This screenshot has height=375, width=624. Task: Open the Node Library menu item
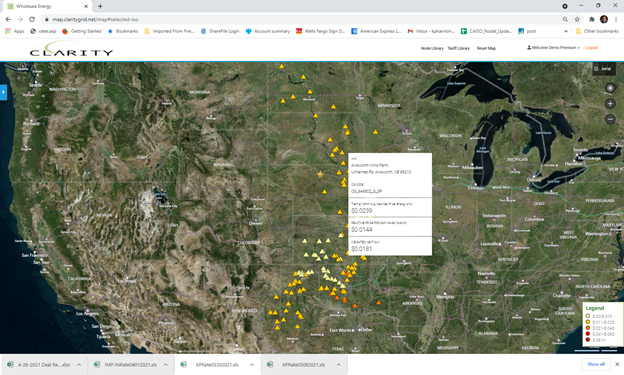[x=432, y=48]
